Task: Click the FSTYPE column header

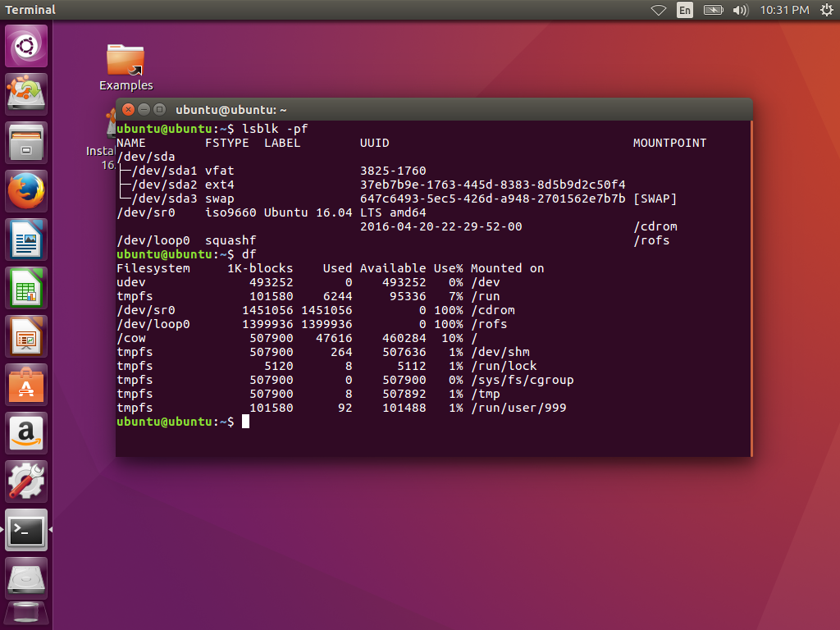Action: click(x=227, y=143)
